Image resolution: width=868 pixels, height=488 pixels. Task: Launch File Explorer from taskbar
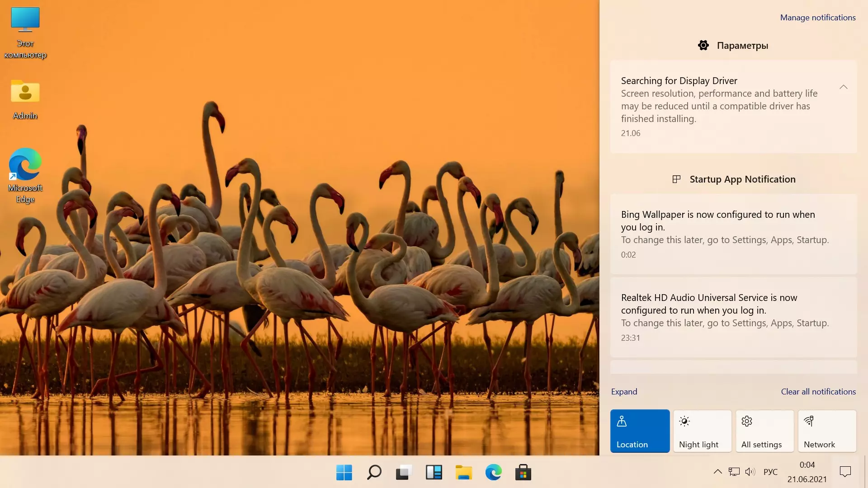[463, 473]
